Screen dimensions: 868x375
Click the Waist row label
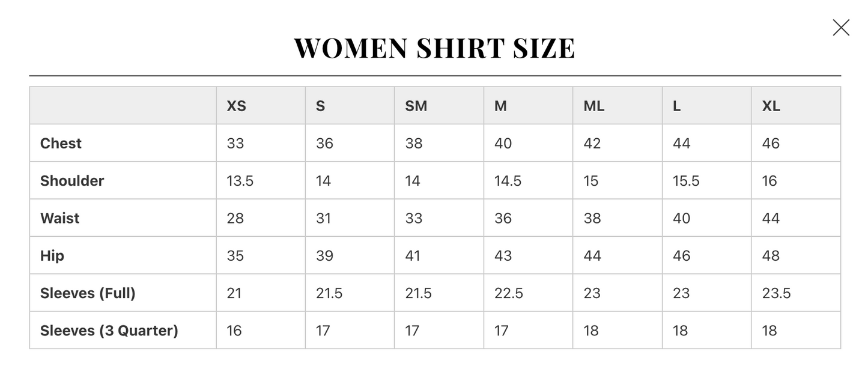pyautogui.click(x=59, y=218)
